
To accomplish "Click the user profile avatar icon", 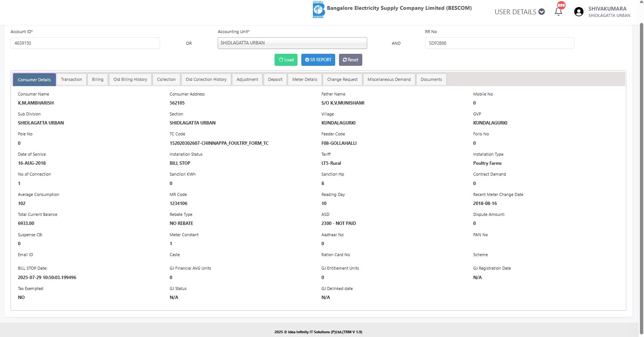I will point(578,12).
